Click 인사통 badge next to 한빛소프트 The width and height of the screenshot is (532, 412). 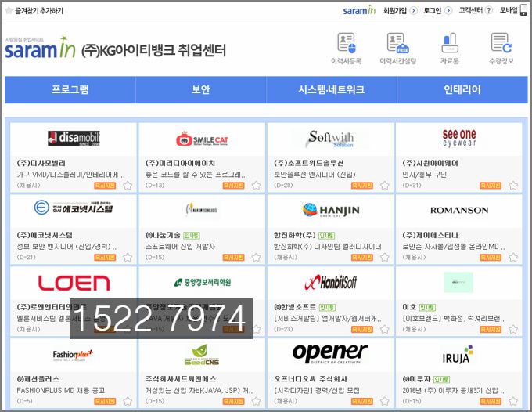tap(327, 307)
